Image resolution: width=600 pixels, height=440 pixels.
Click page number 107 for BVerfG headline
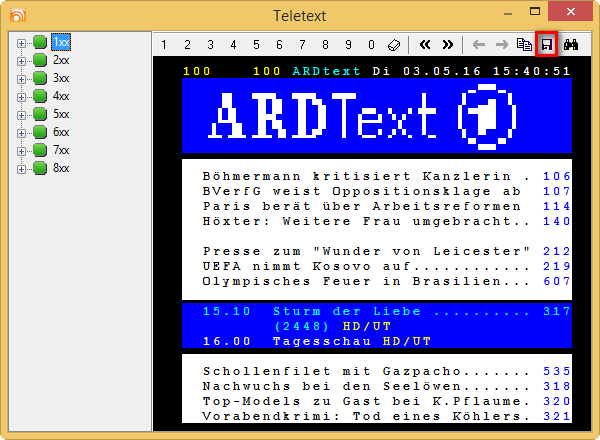pyautogui.click(x=557, y=191)
